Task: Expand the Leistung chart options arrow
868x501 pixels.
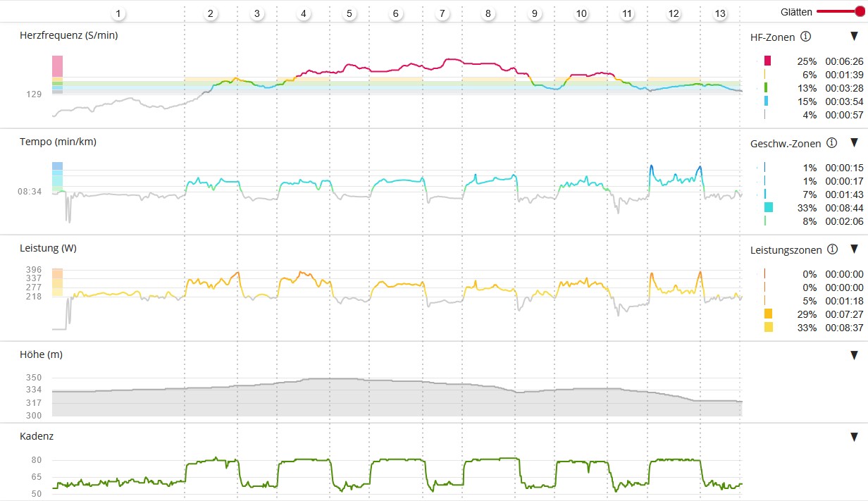Action: pyautogui.click(x=854, y=249)
